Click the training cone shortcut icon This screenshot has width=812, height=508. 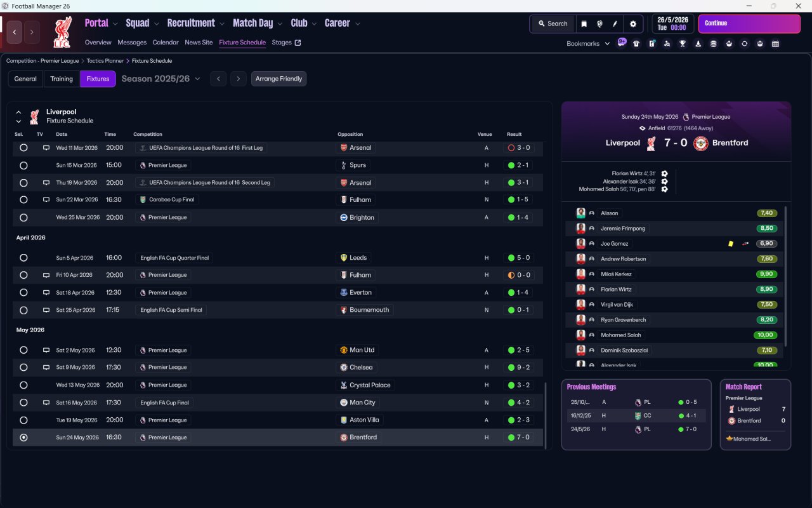point(698,44)
